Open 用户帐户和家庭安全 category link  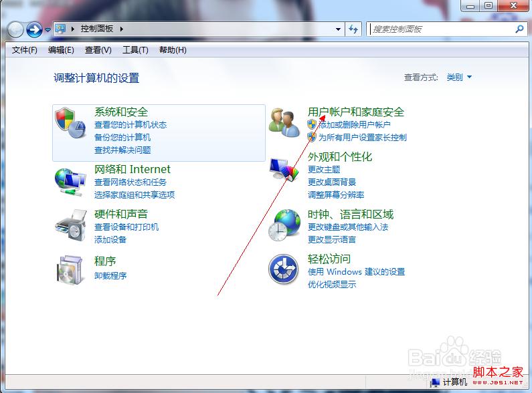pyautogui.click(x=356, y=112)
